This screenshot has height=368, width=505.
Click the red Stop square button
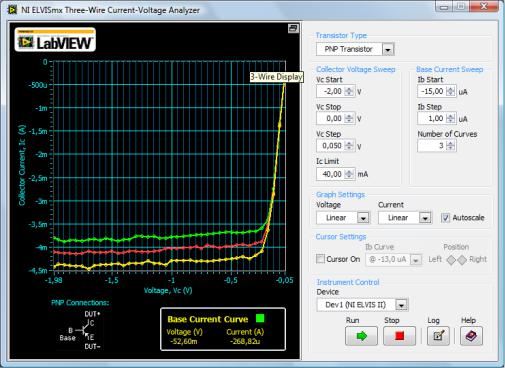(399, 336)
